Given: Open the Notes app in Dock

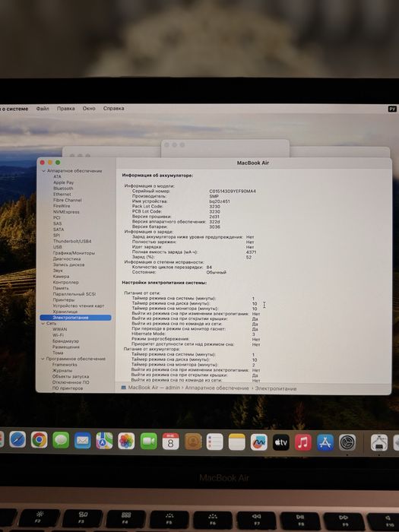Looking at the screenshot, I should click(x=237, y=442).
